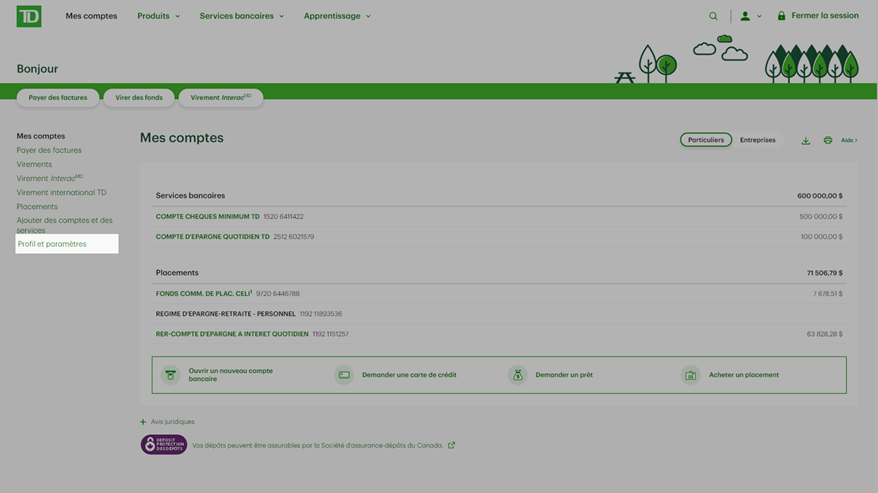Expand chevron next to user icon
The height and width of the screenshot is (493, 878).
coord(759,16)
